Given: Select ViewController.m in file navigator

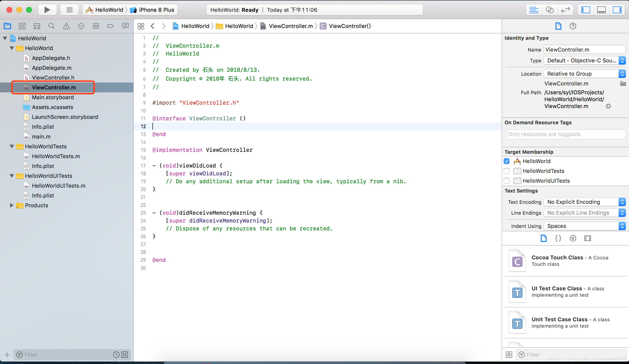Looking at the screenshot, I should [x=54, y=87].
